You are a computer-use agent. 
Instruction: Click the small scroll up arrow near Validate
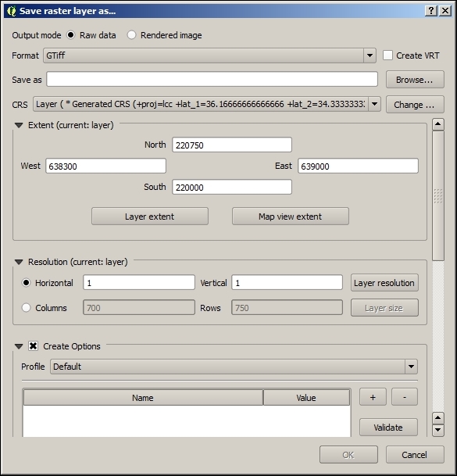438,418
